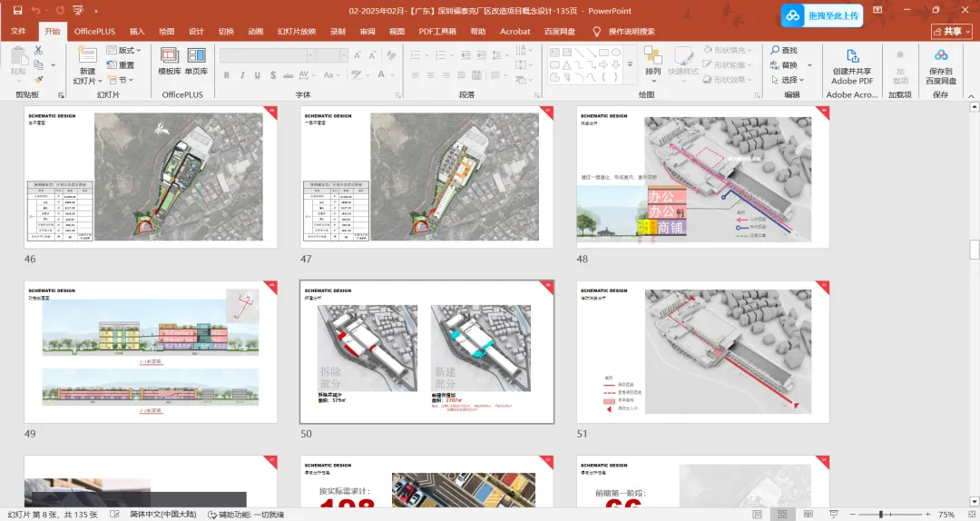The image size is (980, 521).
Task: Start slideshow from status bar icon
Action: pyautogui.click(x=833, y=514)
